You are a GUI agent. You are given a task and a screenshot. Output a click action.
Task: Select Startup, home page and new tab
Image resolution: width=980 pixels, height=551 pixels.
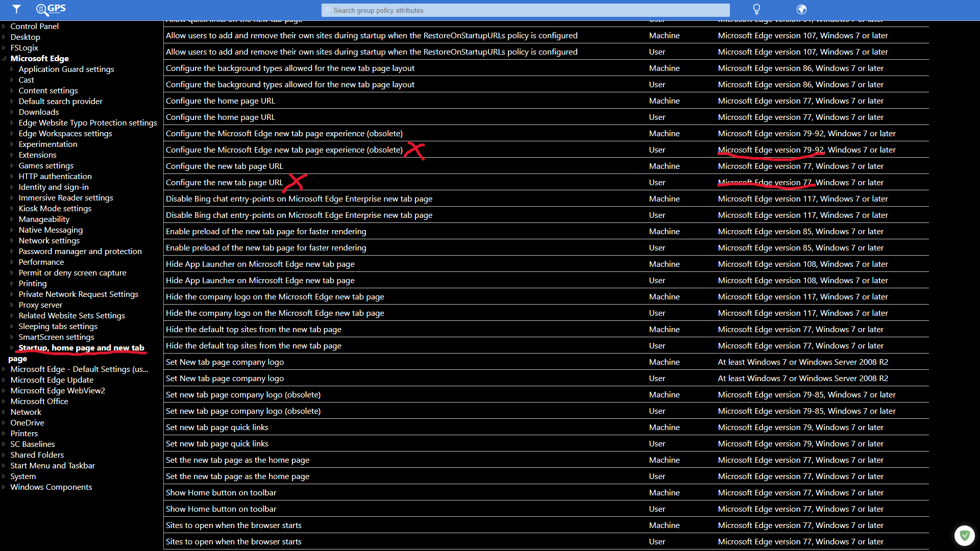coord(81,348)
